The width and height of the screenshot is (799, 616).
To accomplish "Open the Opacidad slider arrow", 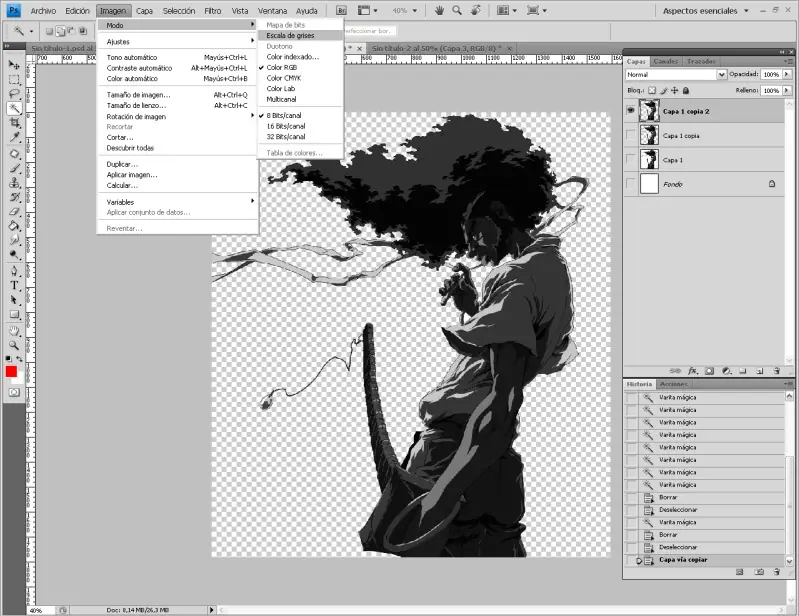I will (x=787, y=74).
